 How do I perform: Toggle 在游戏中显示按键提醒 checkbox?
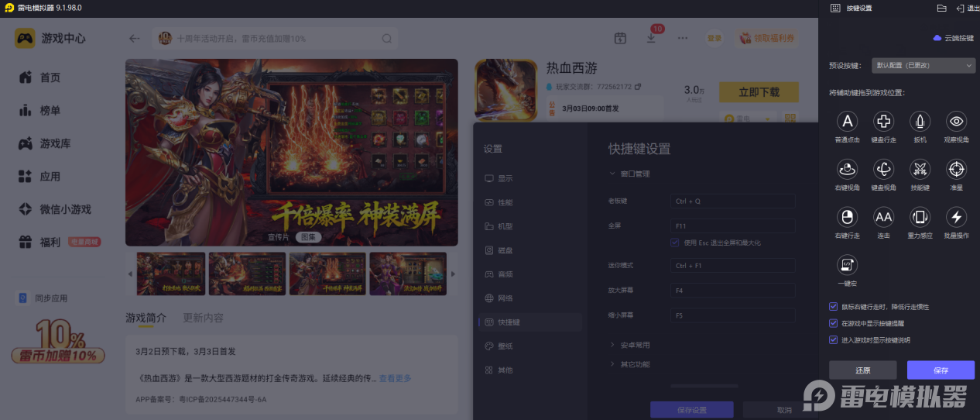click(x=834, y=323)
